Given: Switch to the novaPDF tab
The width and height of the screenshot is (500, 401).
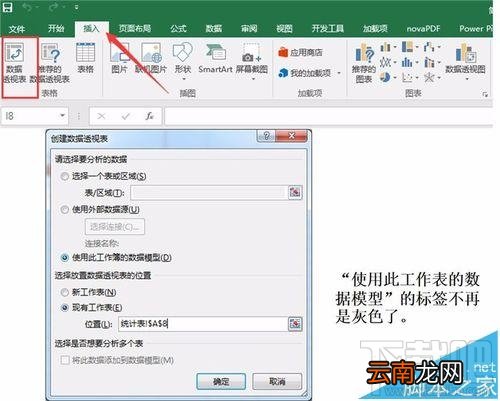Looking at the screenshot, I should (x=423, y=29).
